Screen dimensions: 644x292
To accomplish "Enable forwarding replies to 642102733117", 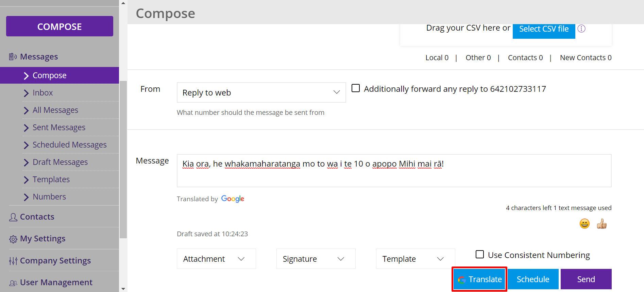I will [356, 88].
